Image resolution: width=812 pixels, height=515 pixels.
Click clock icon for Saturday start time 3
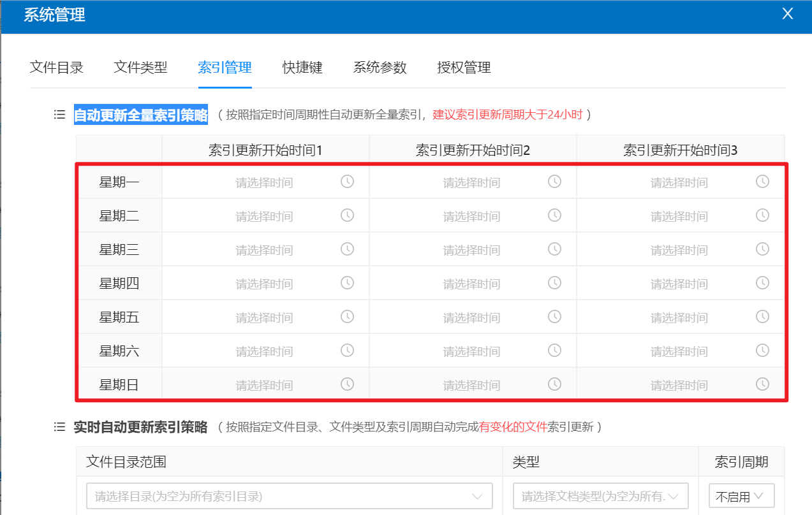click(762, 351)
